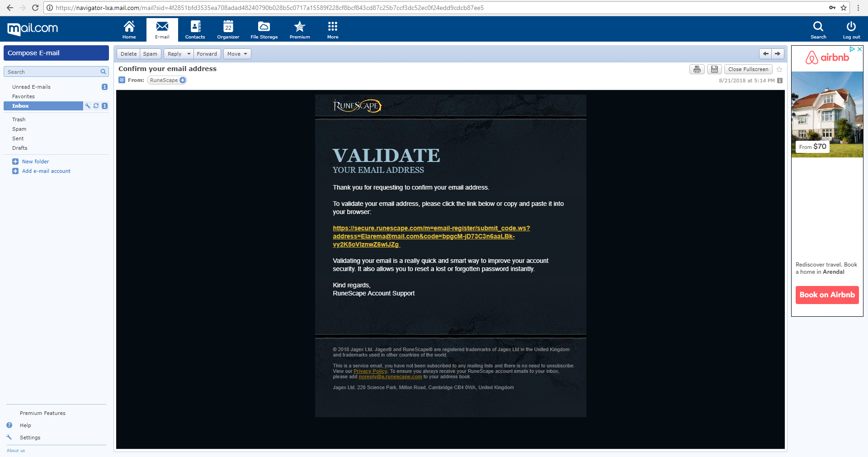Click the browser back button

(10, 8)
